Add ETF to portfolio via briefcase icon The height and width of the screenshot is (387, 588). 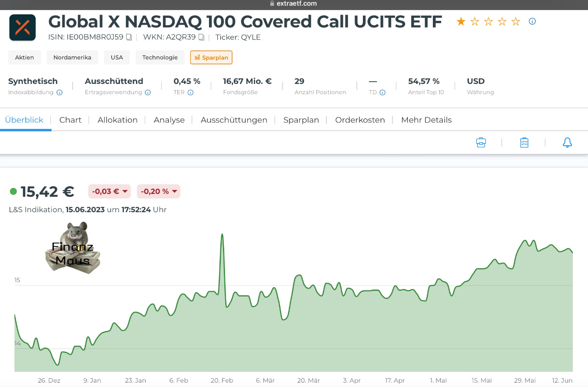pyautogui.click(x=481, y=143)
